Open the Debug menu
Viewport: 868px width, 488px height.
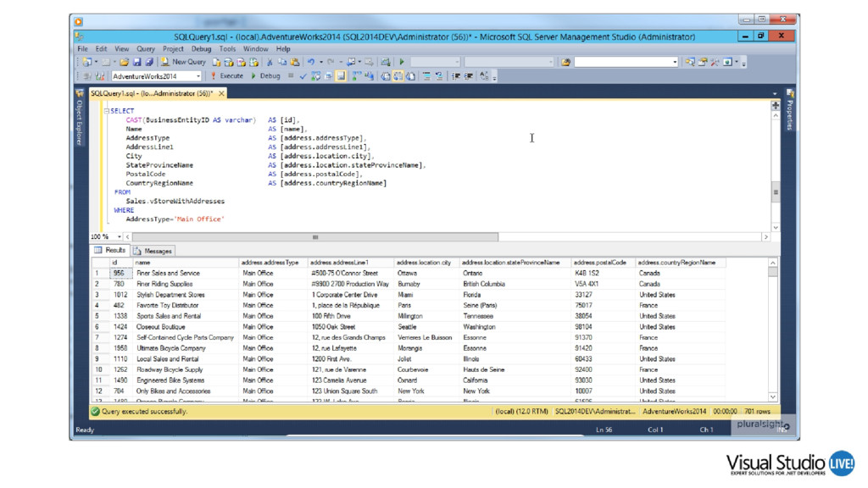[x=201, y=48]
